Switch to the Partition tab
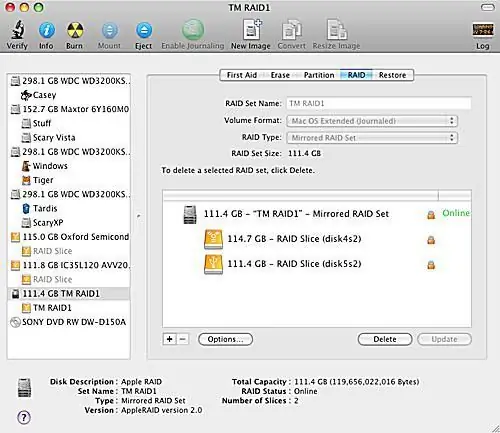Screen dimensions: 500x433 (x=319, y=75)
